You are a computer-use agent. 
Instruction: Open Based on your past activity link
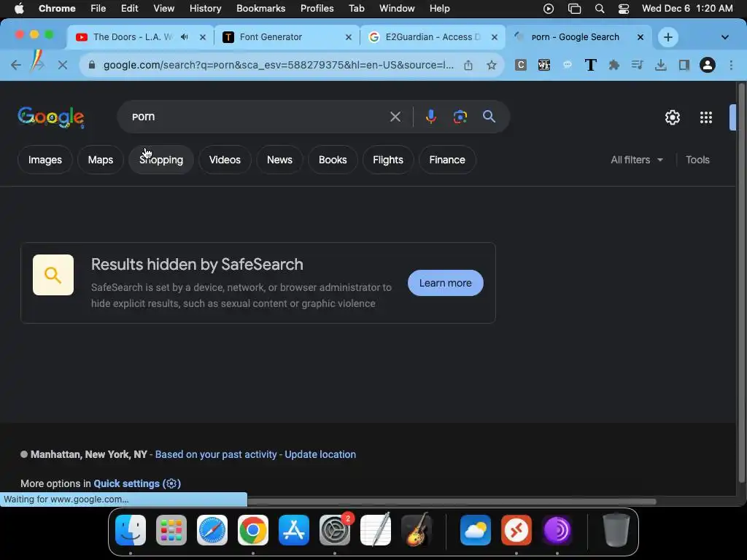[x=216, y=454]
